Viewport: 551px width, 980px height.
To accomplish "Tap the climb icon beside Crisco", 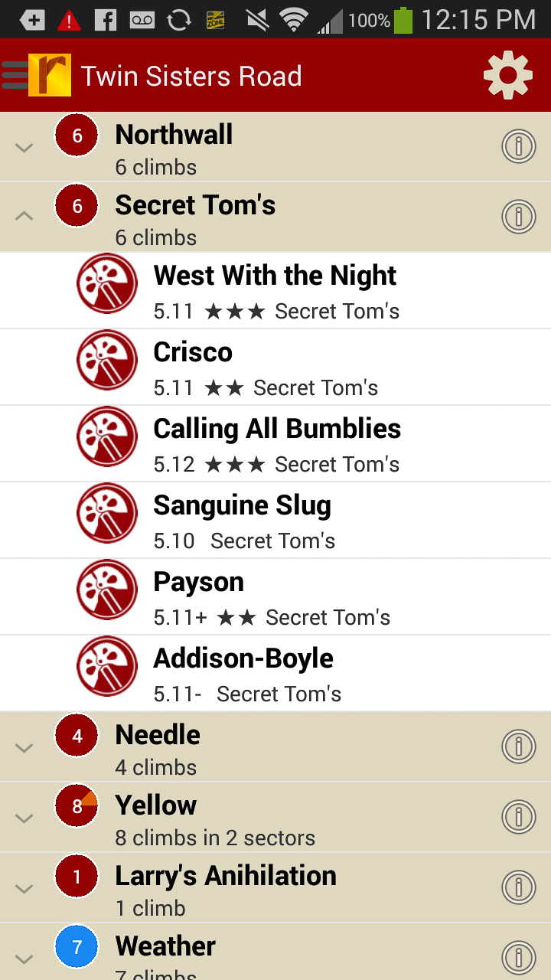I will click(107, 360).
